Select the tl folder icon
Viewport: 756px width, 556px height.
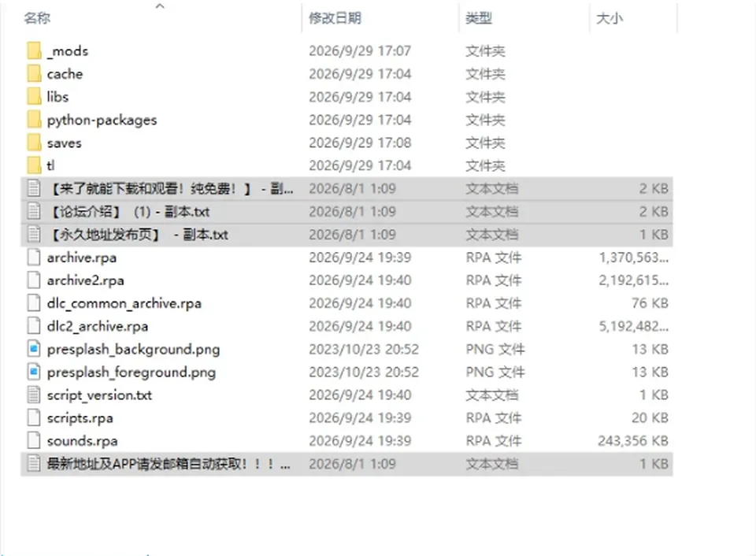[34, 165]
